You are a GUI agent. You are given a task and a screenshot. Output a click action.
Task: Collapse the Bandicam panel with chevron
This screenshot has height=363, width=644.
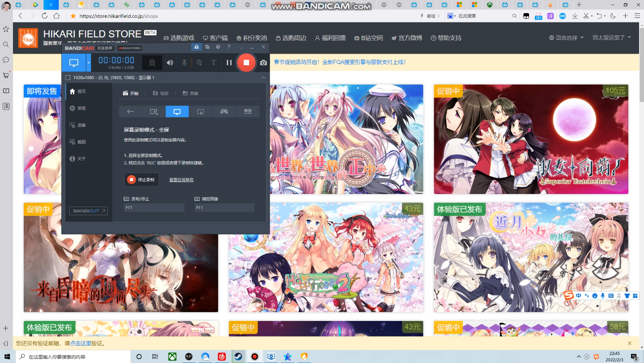point(263,77)
